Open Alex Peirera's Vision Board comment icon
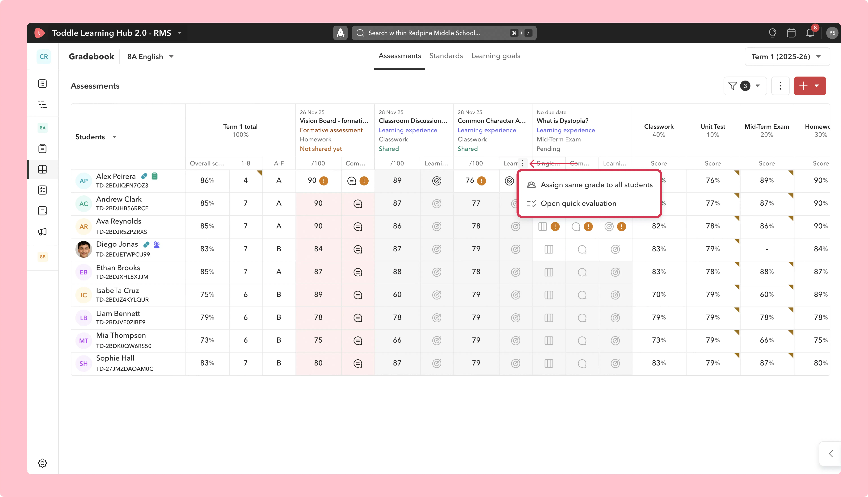This screenshot has width=868, height=497. (351, 181)
